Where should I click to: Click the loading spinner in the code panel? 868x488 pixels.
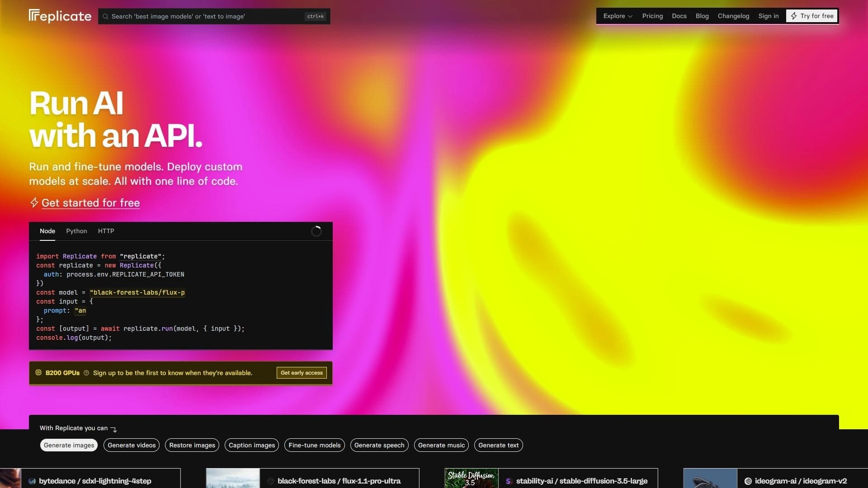316,231
